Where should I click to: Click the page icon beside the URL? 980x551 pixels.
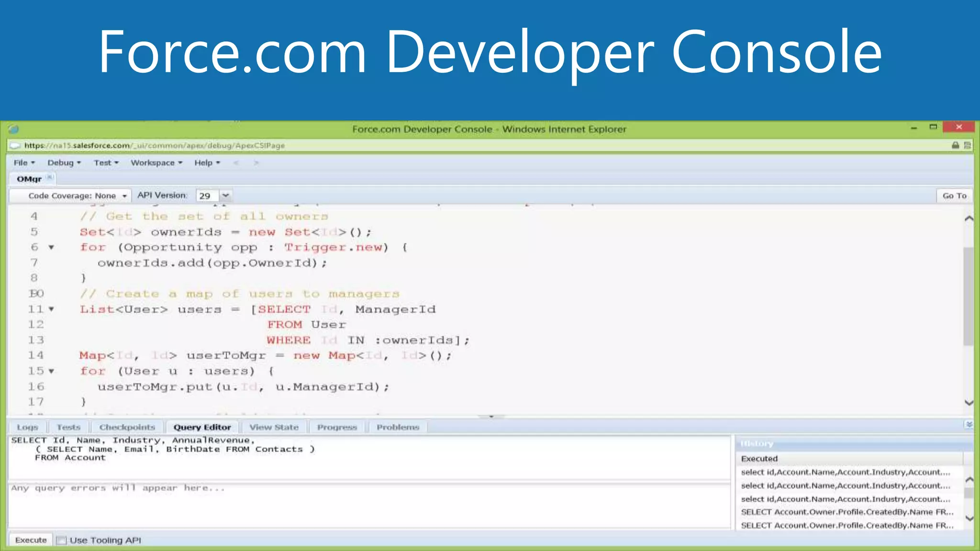[x=15, y=145]
